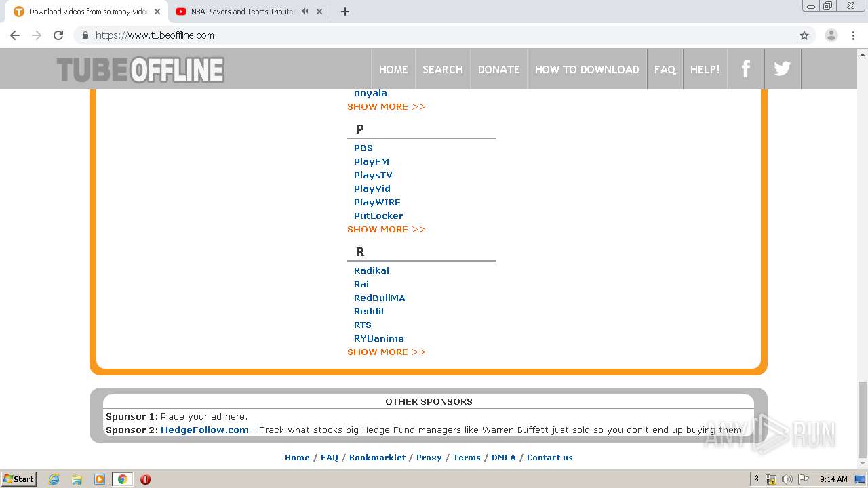
Task: Click the system clock showing 9:14 AM
Action: pyautogui.click(x=833, y=479)
